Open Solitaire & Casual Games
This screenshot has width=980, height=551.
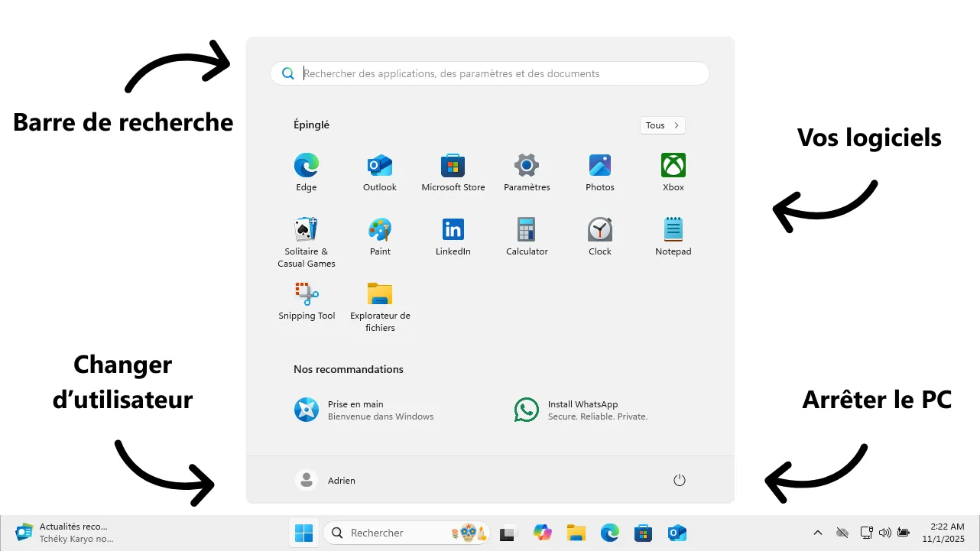click(x=306, y=229)
